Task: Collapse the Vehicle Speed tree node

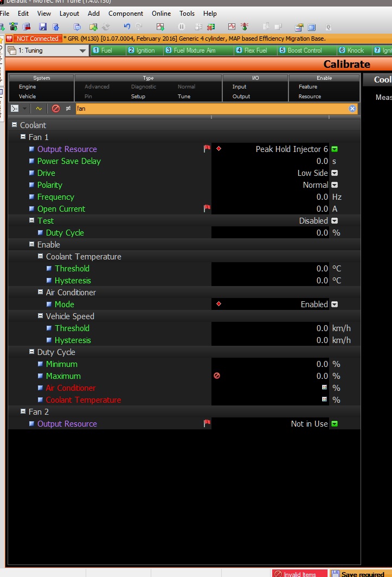Action: pos(41,316)
